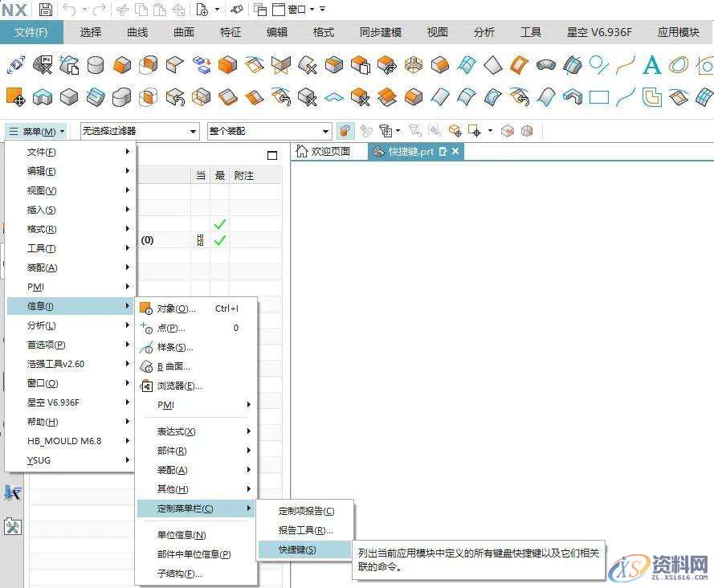The height and width of the screenshot is (588, 714).
Task: Click the home icon on the 欢迎页面 tab
Action: 302,151
